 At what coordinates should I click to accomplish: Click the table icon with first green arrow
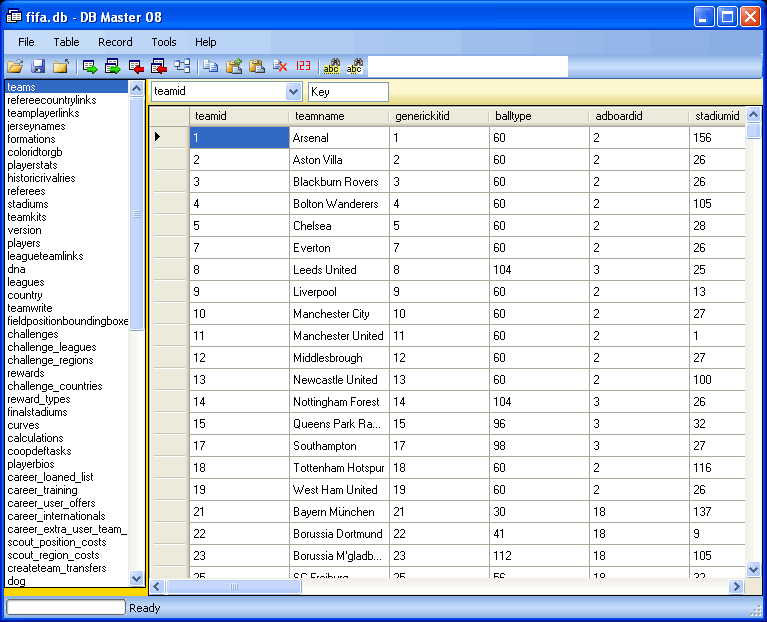coord(90,67)
